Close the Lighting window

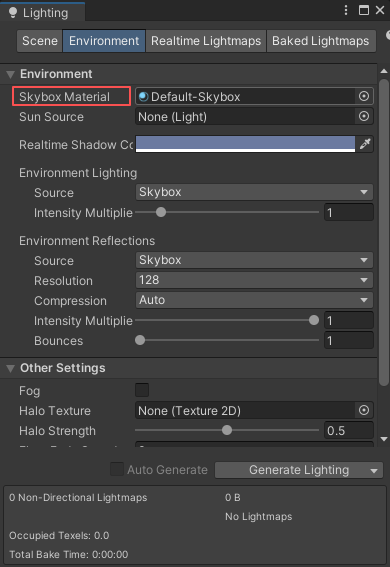click(380, 10)
